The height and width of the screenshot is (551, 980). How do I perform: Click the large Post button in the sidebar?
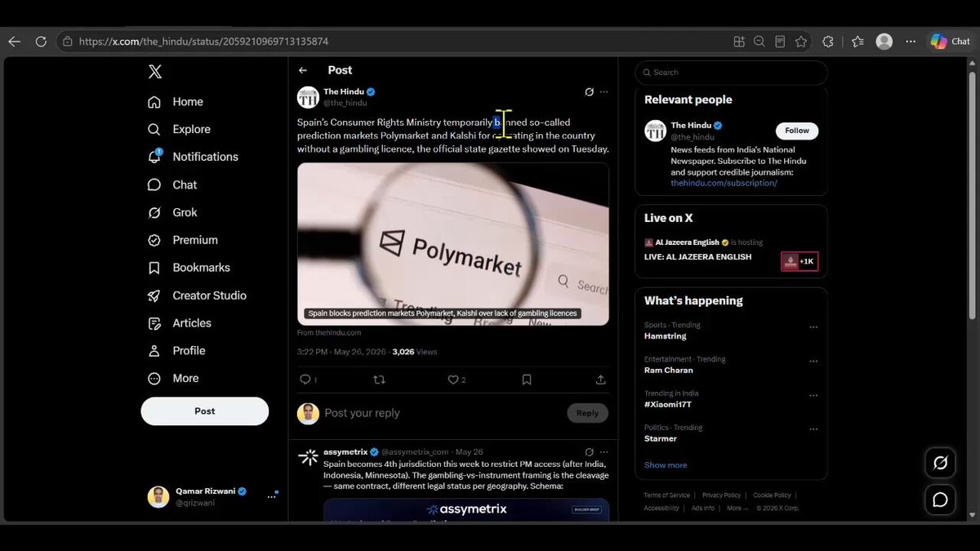pyautogui.click(x=205, y=411)
